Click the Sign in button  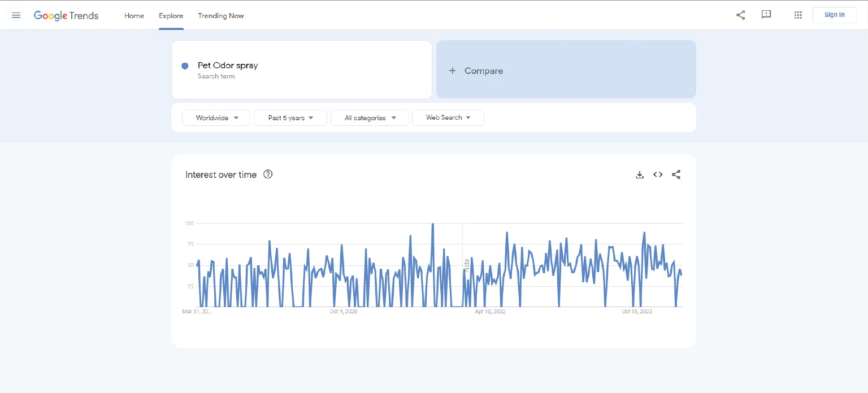tap(834, 15)
